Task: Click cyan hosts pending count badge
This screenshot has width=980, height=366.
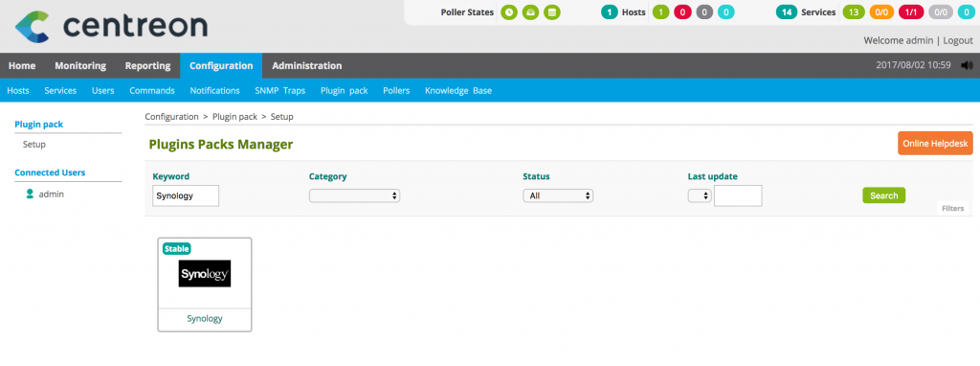Action: coord(725,12)
